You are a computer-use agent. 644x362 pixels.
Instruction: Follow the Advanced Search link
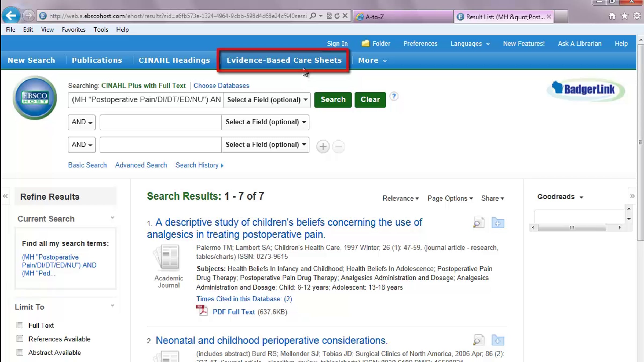tap(141, 165)
